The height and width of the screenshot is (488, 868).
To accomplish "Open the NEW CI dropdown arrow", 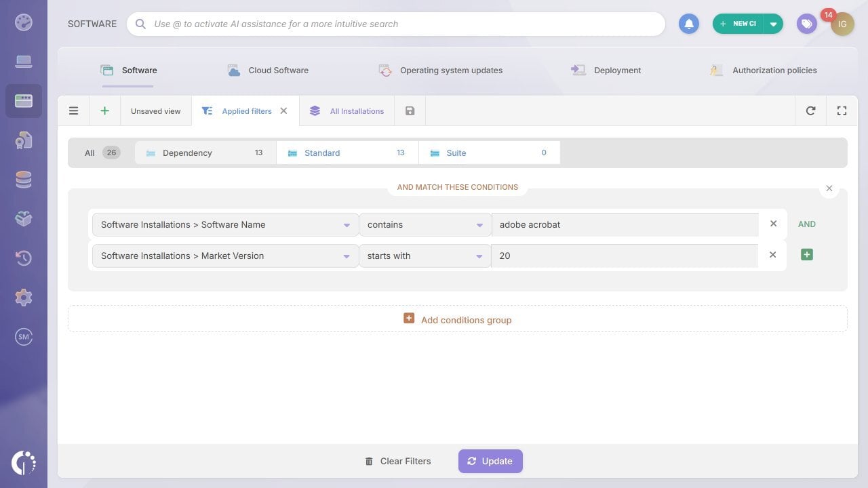I will [774, 24].
